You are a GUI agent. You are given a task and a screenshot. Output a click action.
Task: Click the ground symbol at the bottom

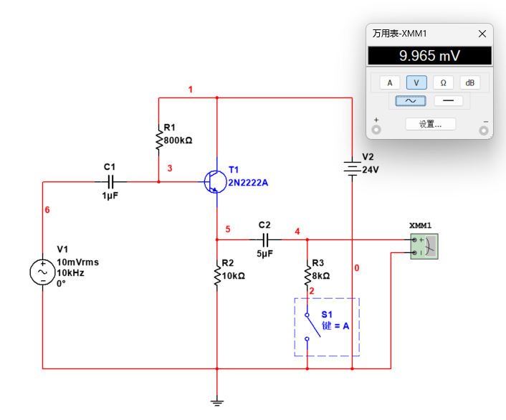216,401
